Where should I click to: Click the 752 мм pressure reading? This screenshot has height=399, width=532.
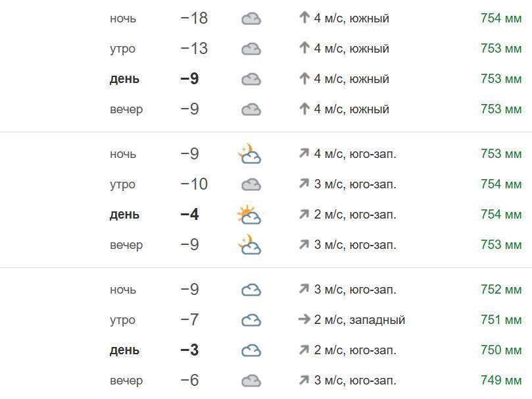(501, 290)
